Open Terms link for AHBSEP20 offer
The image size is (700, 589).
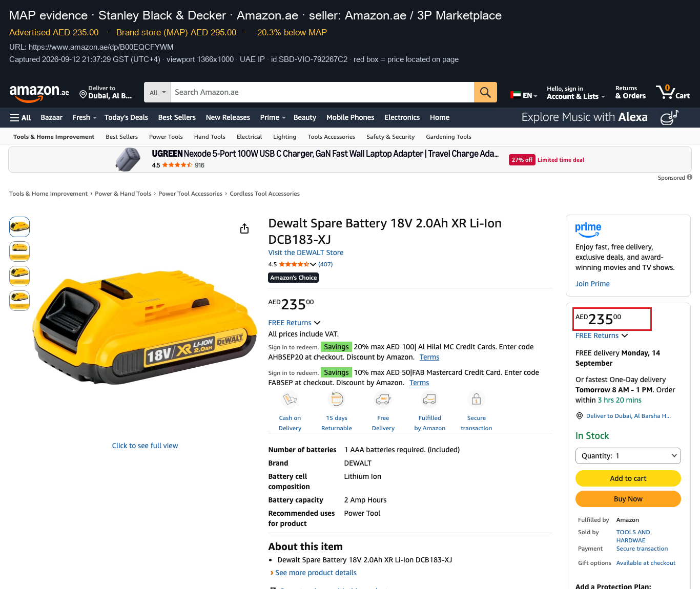429,357
